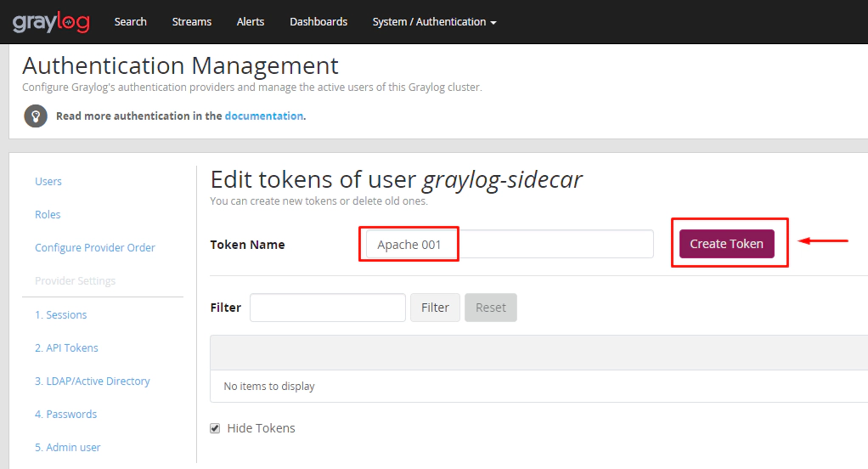Open Configure Provider Order

coord(95,247)
